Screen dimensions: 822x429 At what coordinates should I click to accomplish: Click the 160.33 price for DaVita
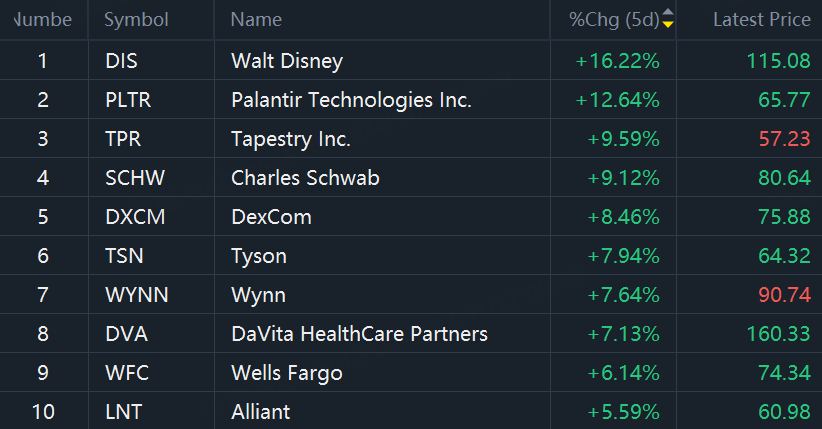(778, 334)
